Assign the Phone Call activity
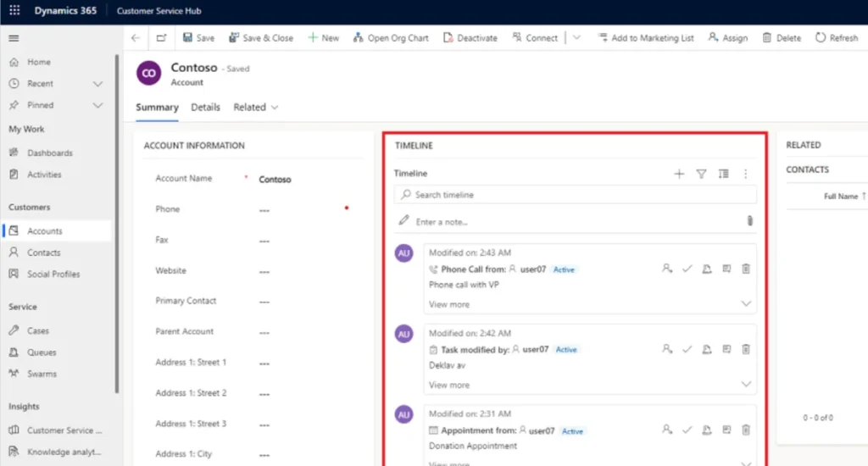The image size is (868, 466). pos(667,269)
